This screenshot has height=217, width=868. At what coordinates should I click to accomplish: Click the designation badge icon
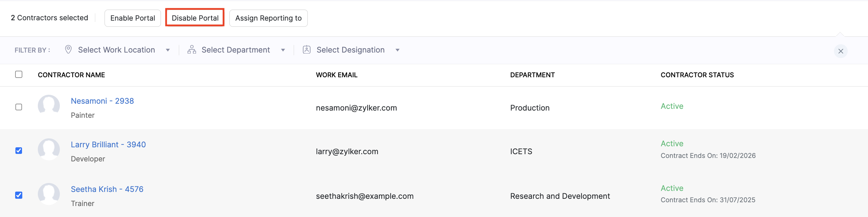pyautogui.click(x=306, y=49)
